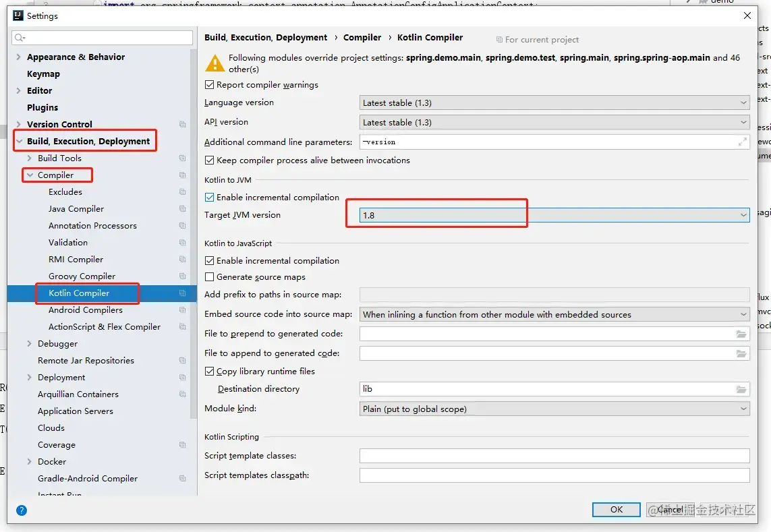
Task: Click the project-level icon beside Excludes
Action: point(182,191)
